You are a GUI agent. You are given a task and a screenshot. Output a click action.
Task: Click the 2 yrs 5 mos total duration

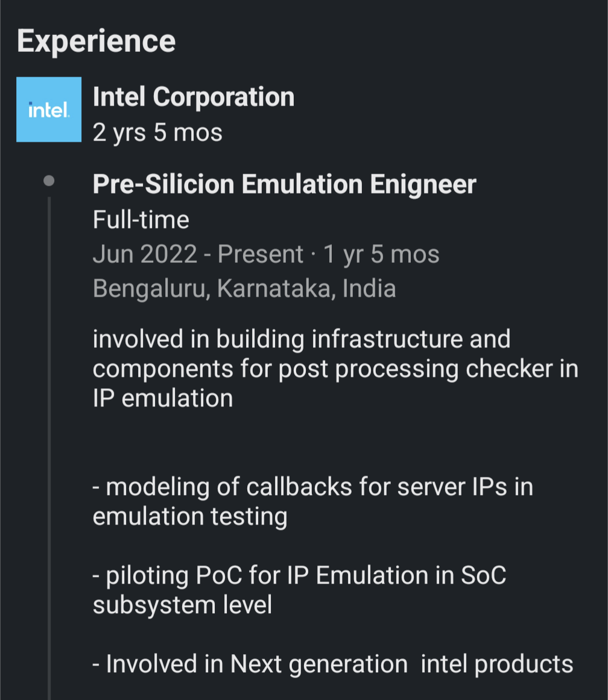coord(157,133)
